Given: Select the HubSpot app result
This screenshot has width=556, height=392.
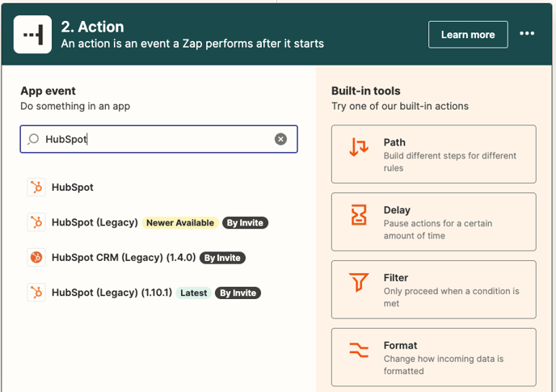Looking at the screenshot, I should click(73, 188).
